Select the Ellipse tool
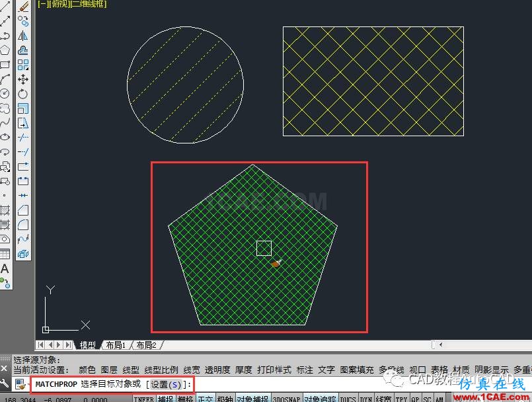This screenshot has height=402, width=532. 5,137
